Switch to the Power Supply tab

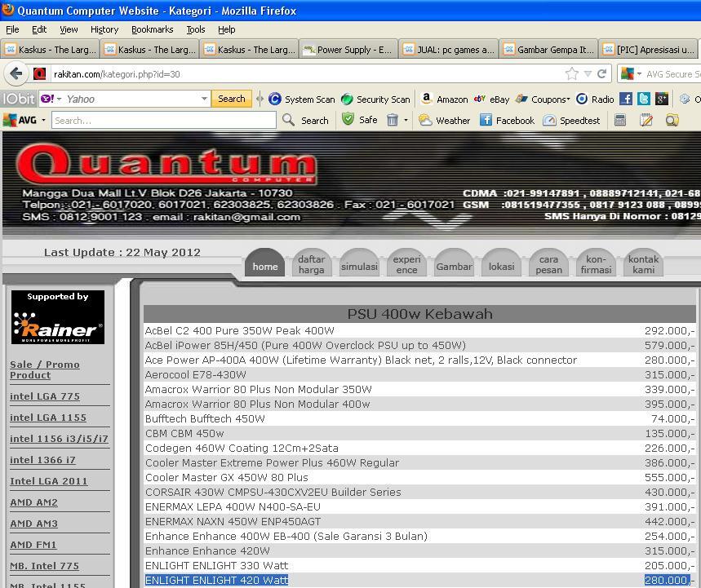coord(348,49)
